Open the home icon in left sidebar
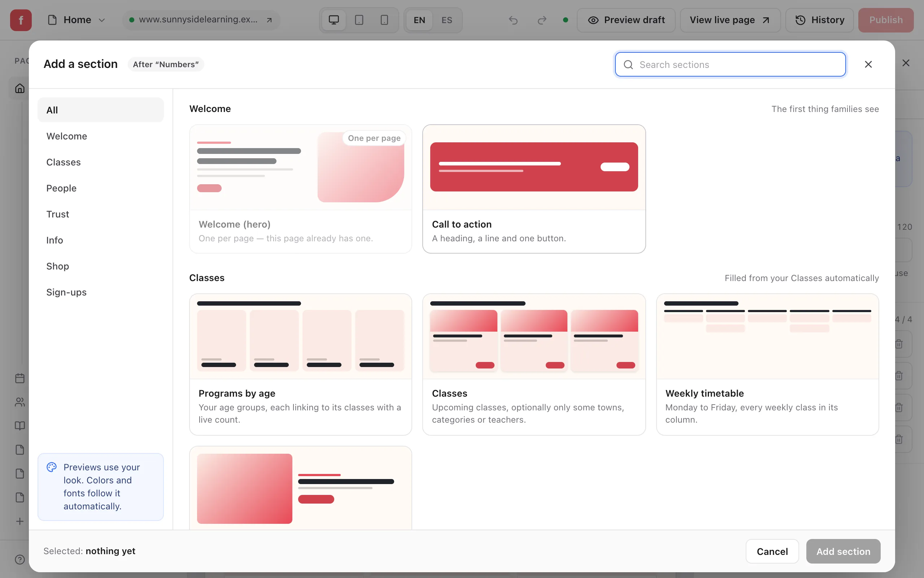This screenshot has width=924, height=578. pyautogui.click(x=19, y=89)
